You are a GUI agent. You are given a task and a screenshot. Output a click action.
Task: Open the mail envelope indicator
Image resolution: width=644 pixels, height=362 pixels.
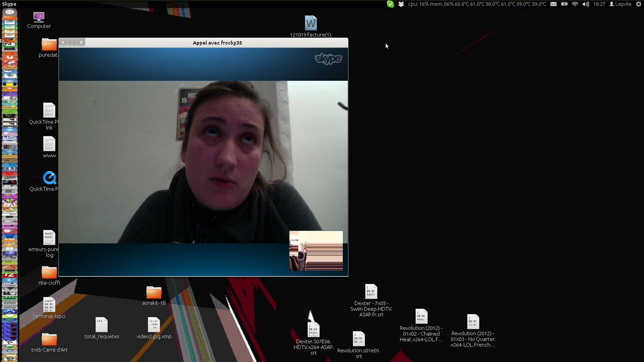[x=553, y=4]
